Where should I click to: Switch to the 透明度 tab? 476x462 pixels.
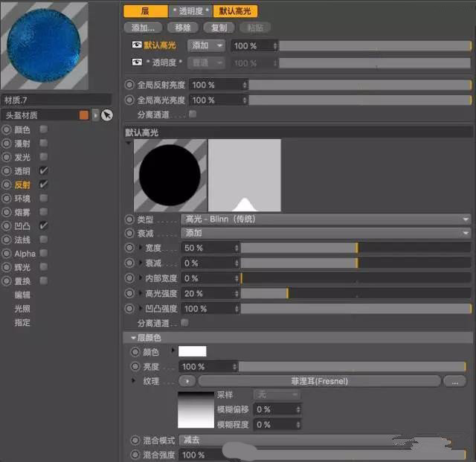coord(190,11)
